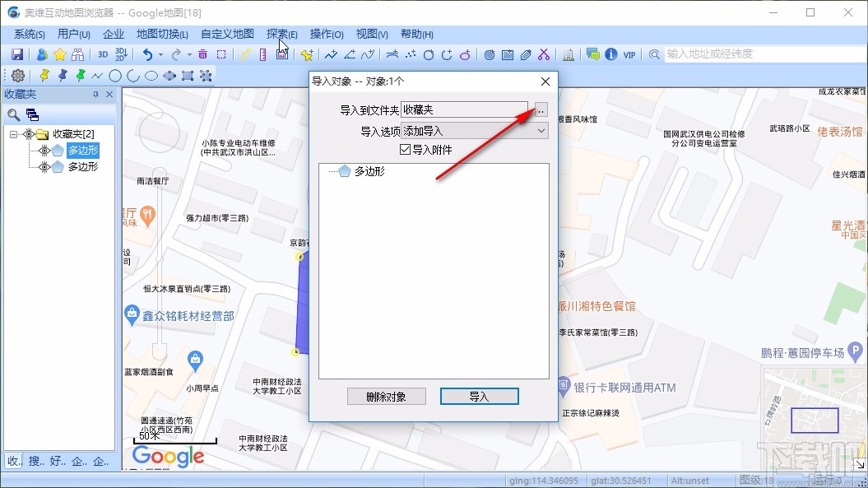The image size is (868, 488).
Task: Select the 多边形 item in the import dialog
Action: (x=369, y=171)
